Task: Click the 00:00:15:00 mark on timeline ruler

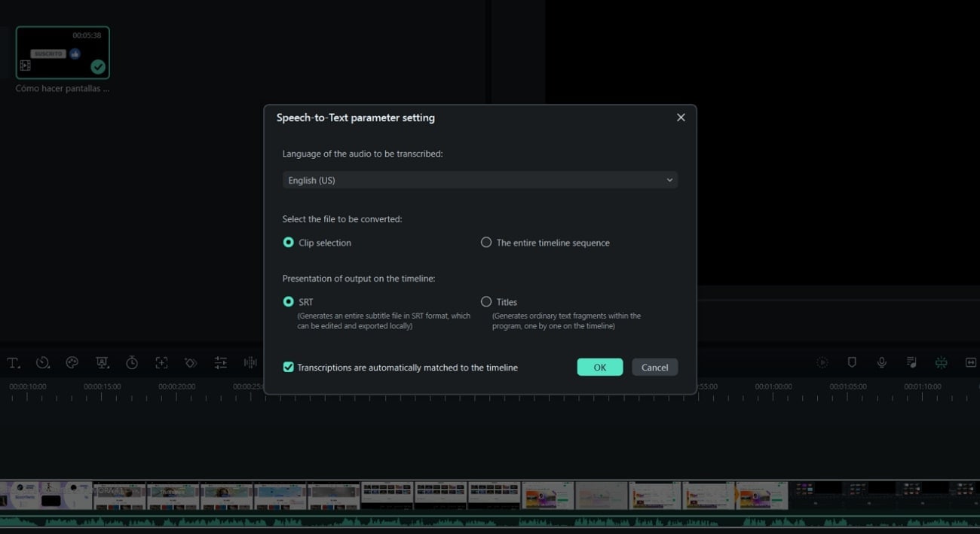Action: click(102, 386)
